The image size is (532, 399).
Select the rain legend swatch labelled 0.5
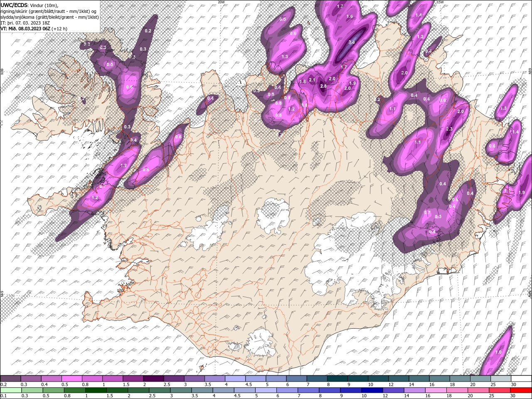tap(53, 390)
